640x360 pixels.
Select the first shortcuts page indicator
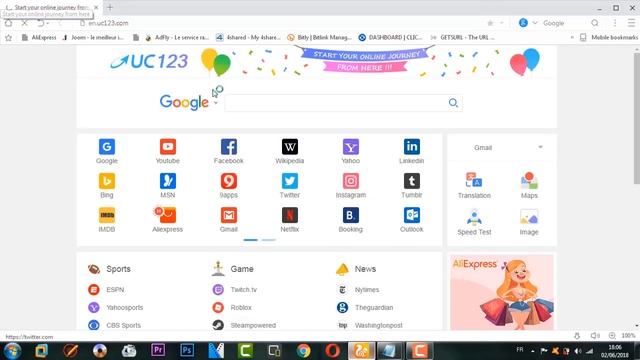[x=251, y=240]
